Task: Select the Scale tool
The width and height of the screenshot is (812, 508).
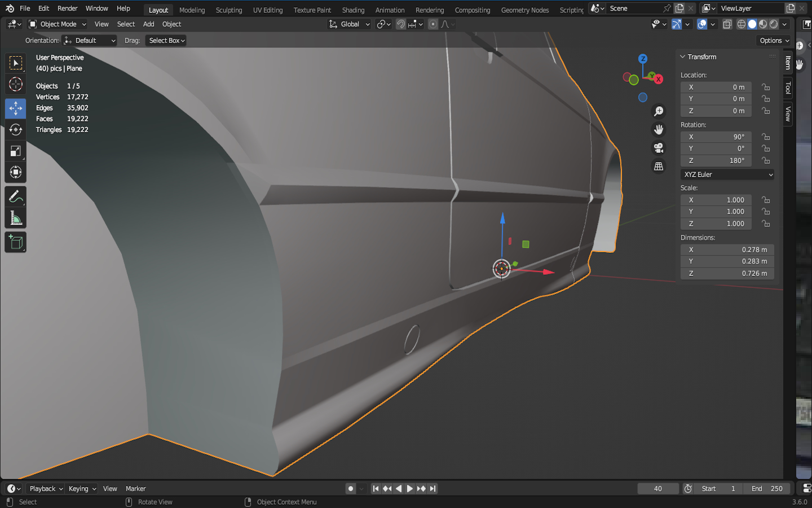Action: [15, 151]
